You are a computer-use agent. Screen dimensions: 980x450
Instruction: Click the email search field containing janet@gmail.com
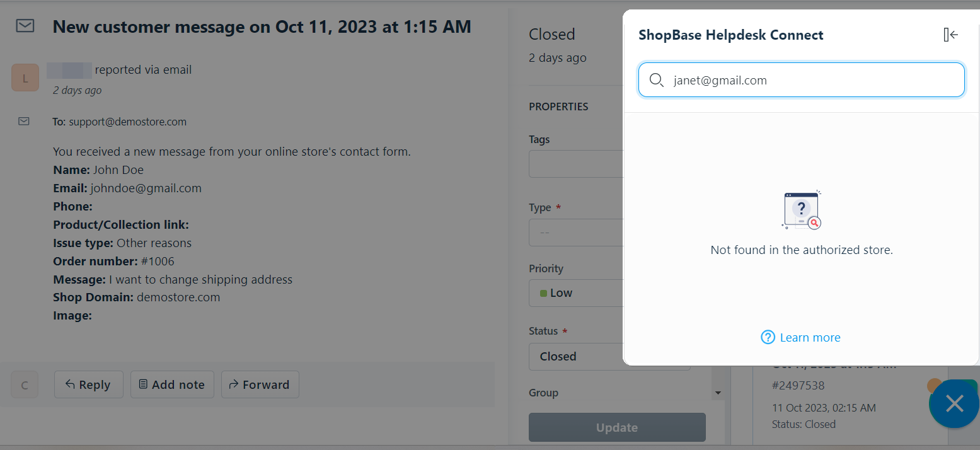(802, 80)
